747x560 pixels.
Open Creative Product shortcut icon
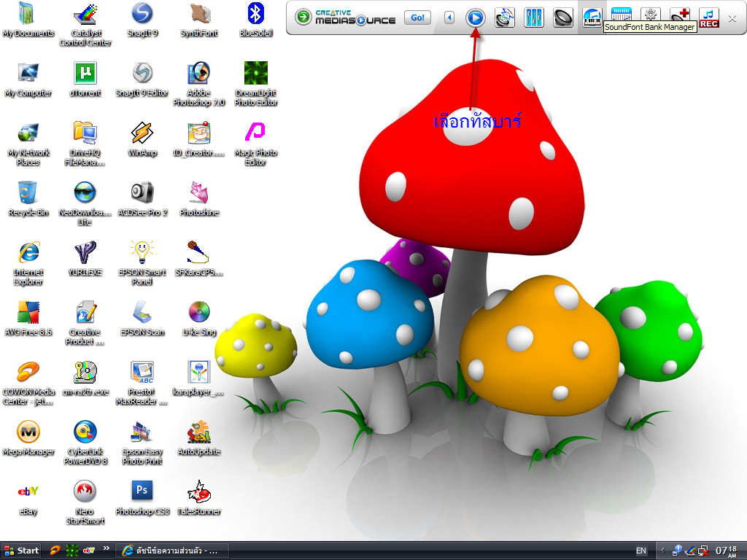(85, 323)
